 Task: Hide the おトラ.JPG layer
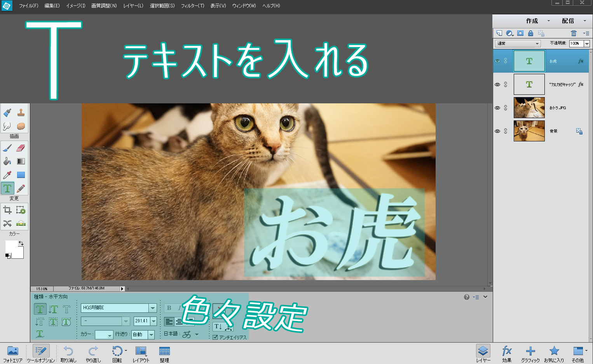coord(497,108)
